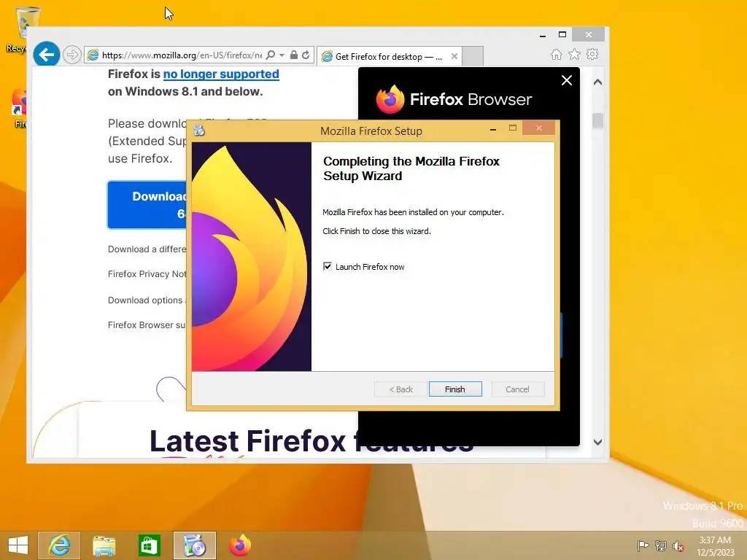Uncheck the Launch Firefox now checkbox
Screen dimensions: 747x560
[328, 266]
